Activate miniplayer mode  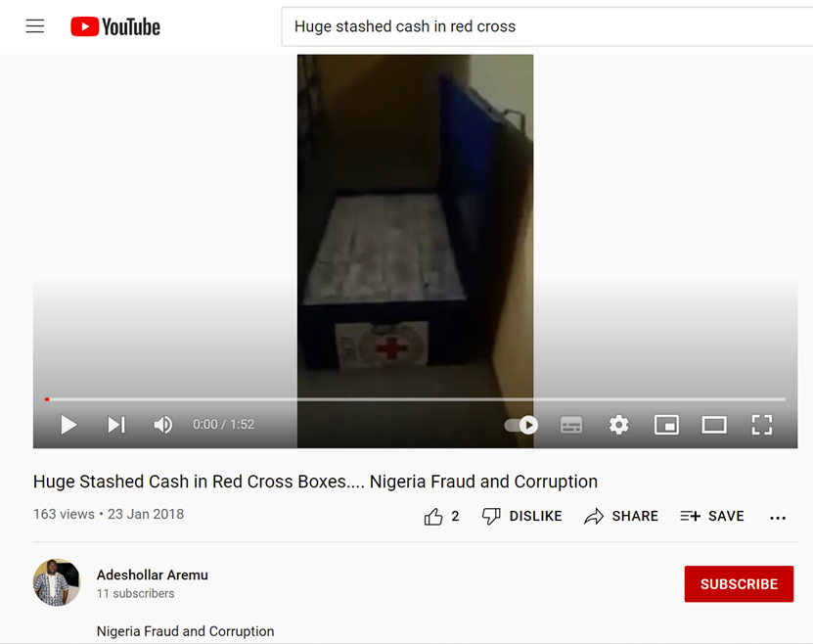(x=666, y=425)
